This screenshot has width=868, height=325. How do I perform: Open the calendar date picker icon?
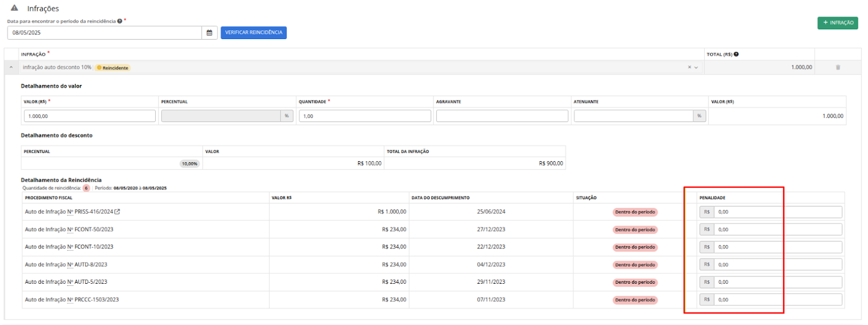(209, 33)
